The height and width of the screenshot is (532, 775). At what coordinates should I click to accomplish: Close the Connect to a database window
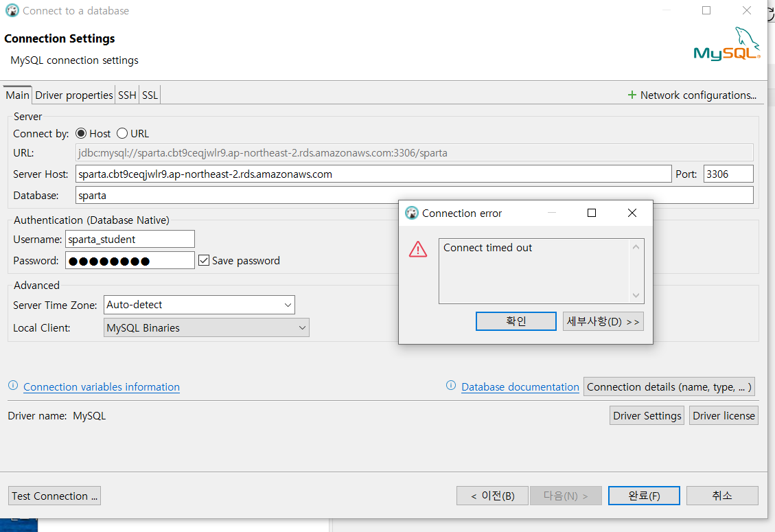click(746, 10)
